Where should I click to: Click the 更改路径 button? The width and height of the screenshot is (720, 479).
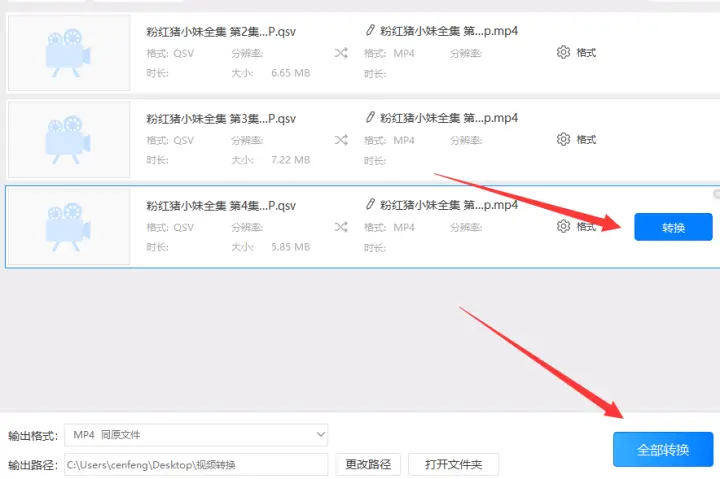368,464
